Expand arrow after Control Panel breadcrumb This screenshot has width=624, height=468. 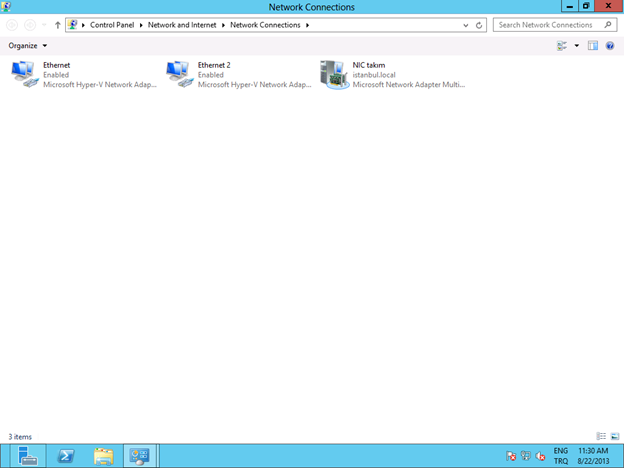click(141, 25)
